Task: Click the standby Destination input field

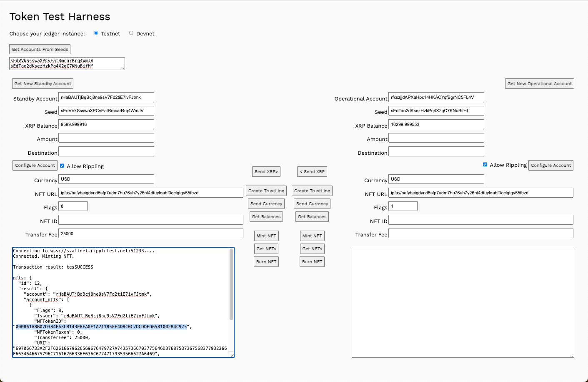Action: pos(106,151)
